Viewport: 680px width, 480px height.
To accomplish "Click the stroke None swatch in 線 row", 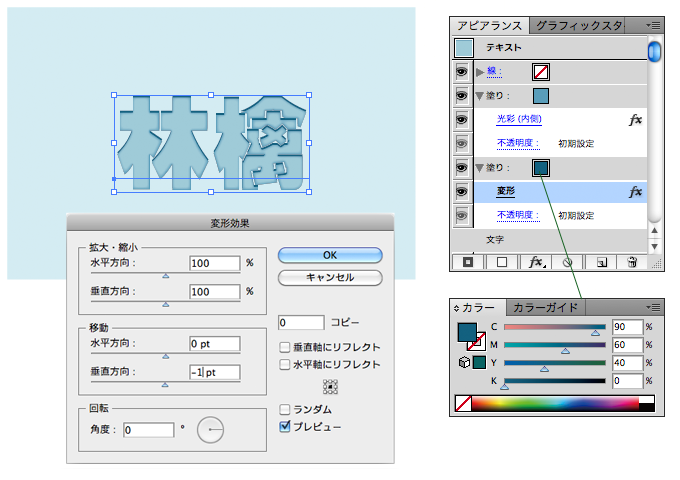I will click(x=541, y=72).
